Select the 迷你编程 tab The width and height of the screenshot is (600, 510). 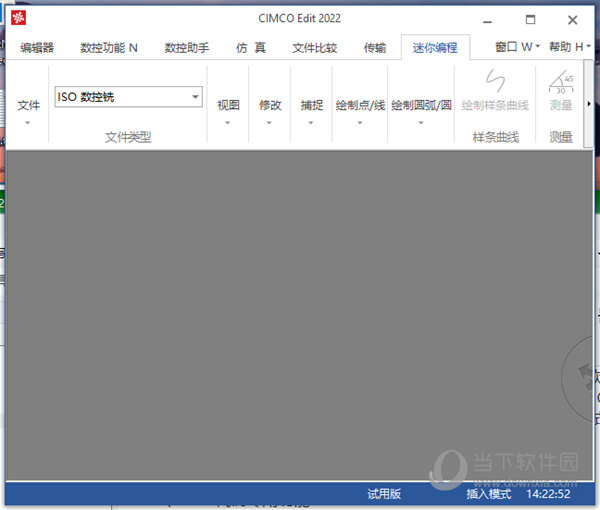tap(434, 47)
